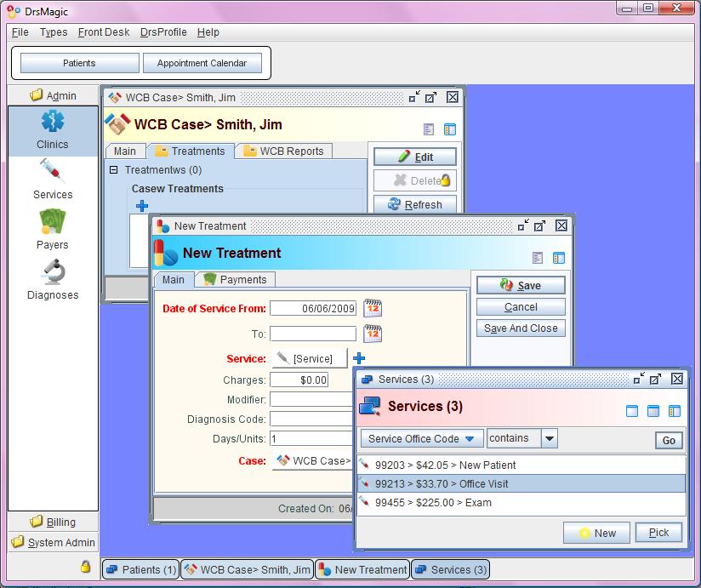Screen dimensions: 701x588
Task: Cancel the new treatment
Action: tap(521, 306)
